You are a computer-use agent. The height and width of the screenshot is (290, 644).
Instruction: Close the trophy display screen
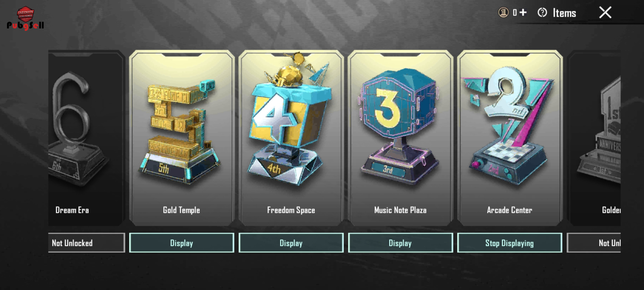(605, 13)
